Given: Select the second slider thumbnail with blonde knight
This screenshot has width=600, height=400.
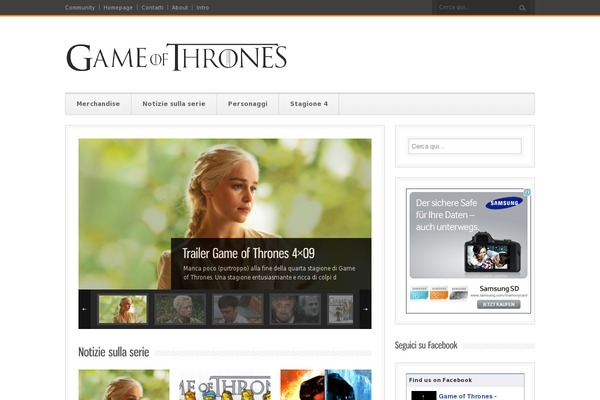Looking at the screenshot, I should [x=180, y=309].
